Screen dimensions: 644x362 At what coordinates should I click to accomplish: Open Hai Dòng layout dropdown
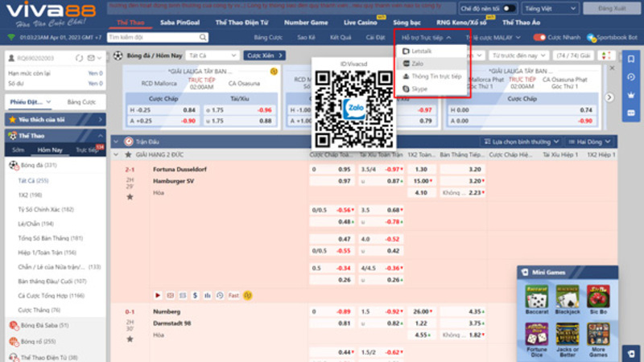pyautogui.click(x=589, y=142)
